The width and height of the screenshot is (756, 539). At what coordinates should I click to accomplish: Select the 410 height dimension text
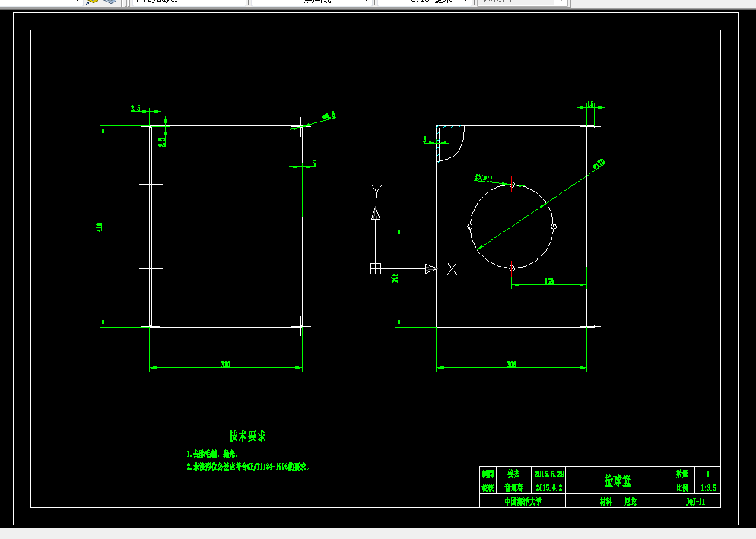(99, 227)
